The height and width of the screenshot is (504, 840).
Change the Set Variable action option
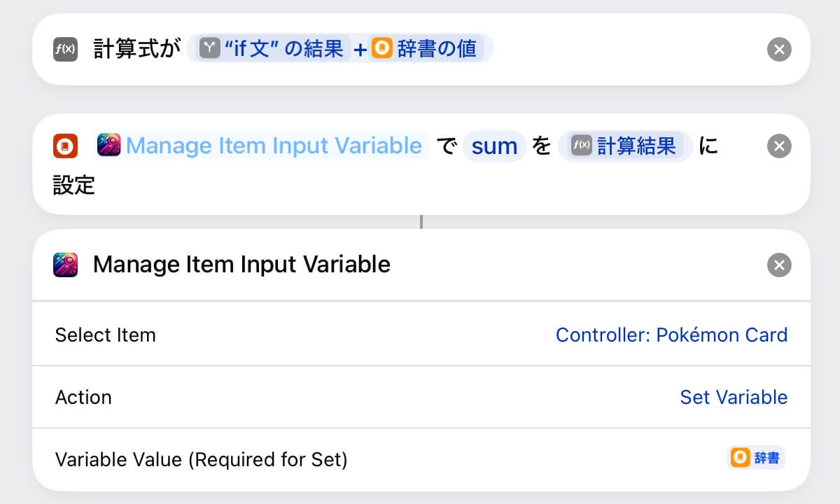[734, 397]
